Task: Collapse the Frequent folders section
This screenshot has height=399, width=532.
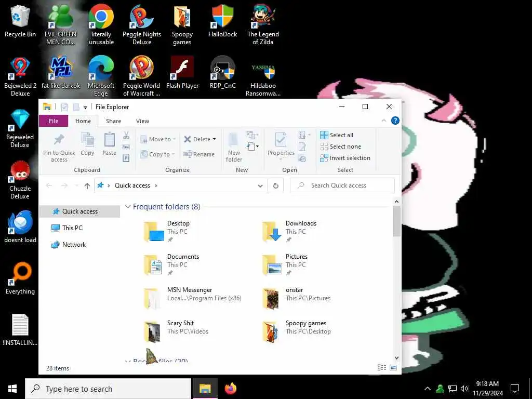Action: (x=128, y=207)
